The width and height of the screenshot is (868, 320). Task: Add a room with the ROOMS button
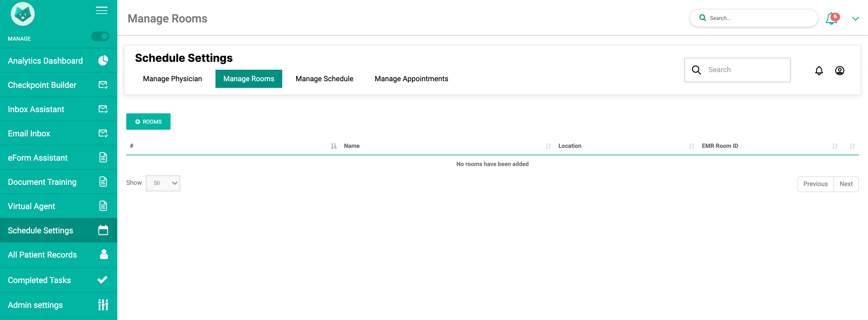point(148,122)
